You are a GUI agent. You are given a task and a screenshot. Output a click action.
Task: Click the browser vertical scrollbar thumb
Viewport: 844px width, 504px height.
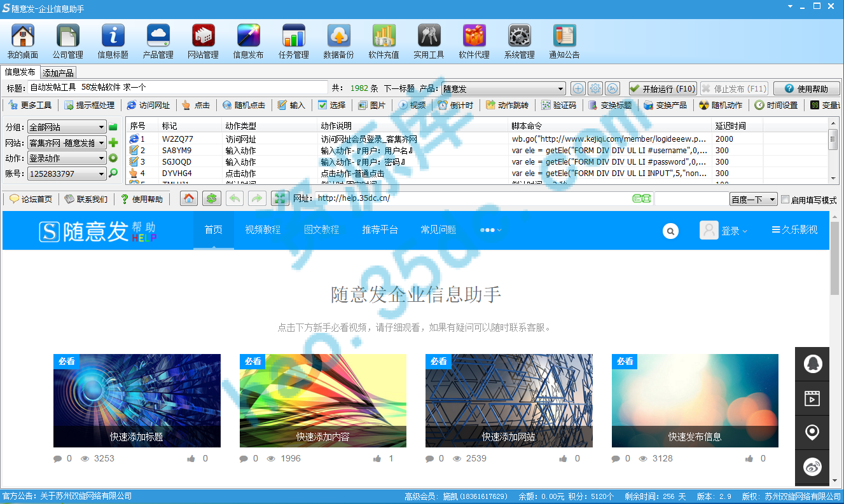click(x=834, y=257)
